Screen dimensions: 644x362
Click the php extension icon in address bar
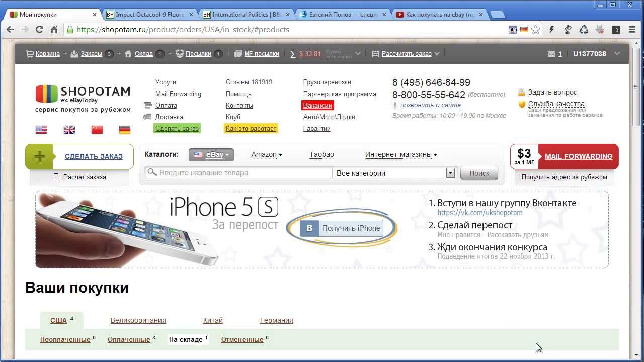click(x=513, y=30)
